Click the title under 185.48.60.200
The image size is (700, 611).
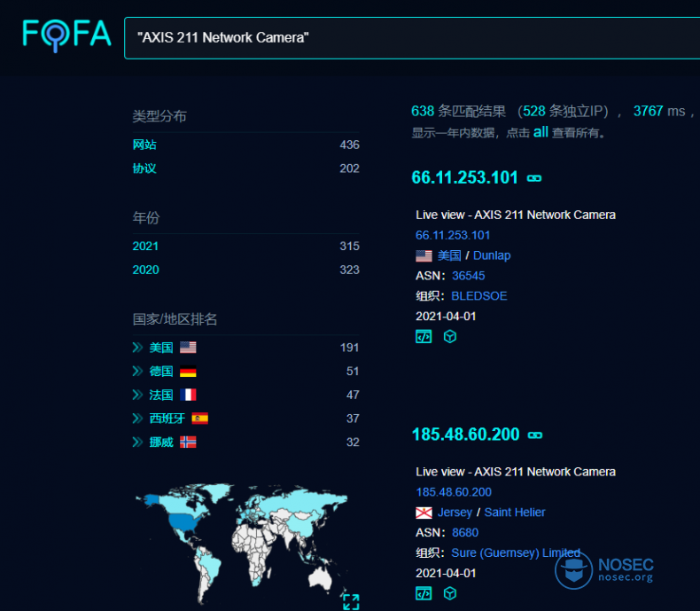516,472
